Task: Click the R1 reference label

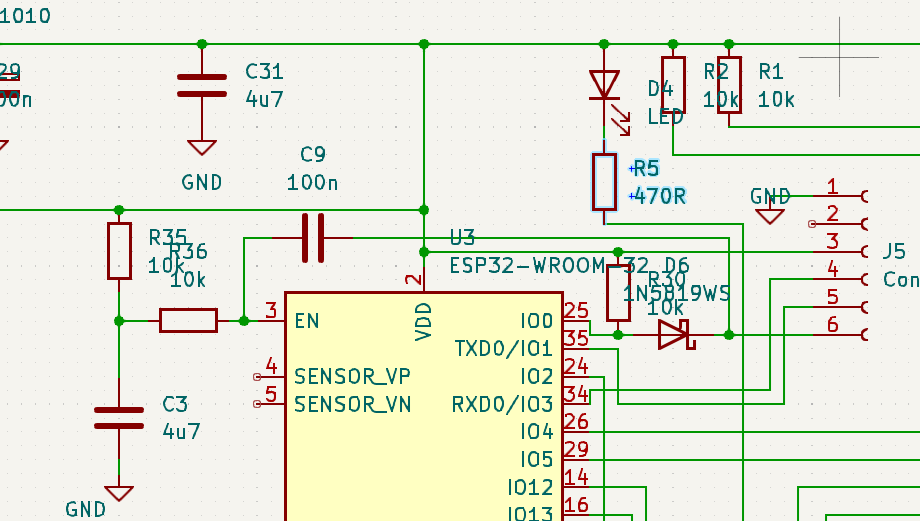Action: point(770,72)
